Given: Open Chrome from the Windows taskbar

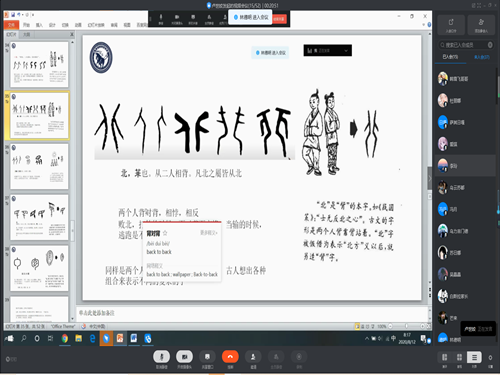Looking at the screenshot, I should (65, 339).
